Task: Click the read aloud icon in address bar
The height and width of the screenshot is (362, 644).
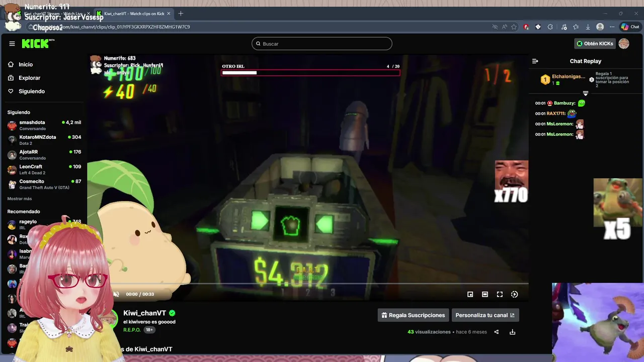Action: click(504, 27)
